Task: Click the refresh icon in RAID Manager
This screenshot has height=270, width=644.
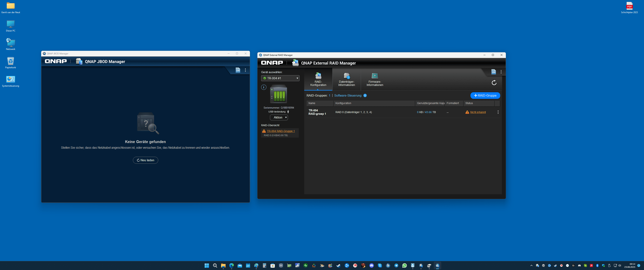Action: click(494, 83)
